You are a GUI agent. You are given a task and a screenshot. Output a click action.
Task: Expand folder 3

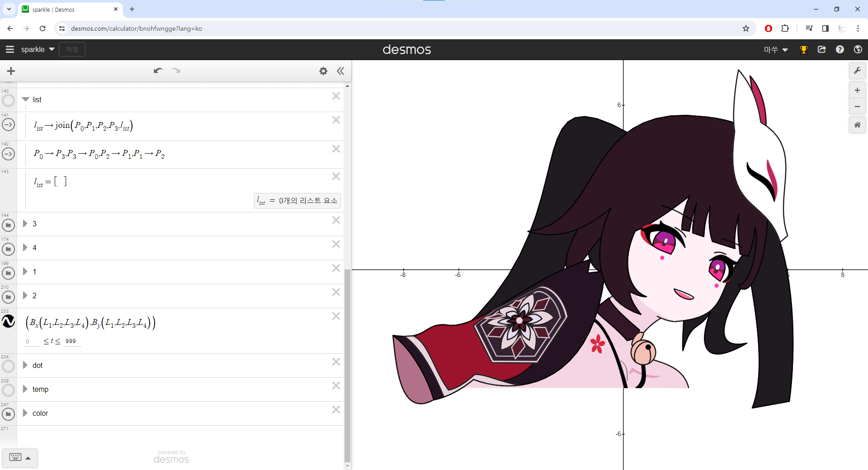pyautogui.click(x=25, y=224)
